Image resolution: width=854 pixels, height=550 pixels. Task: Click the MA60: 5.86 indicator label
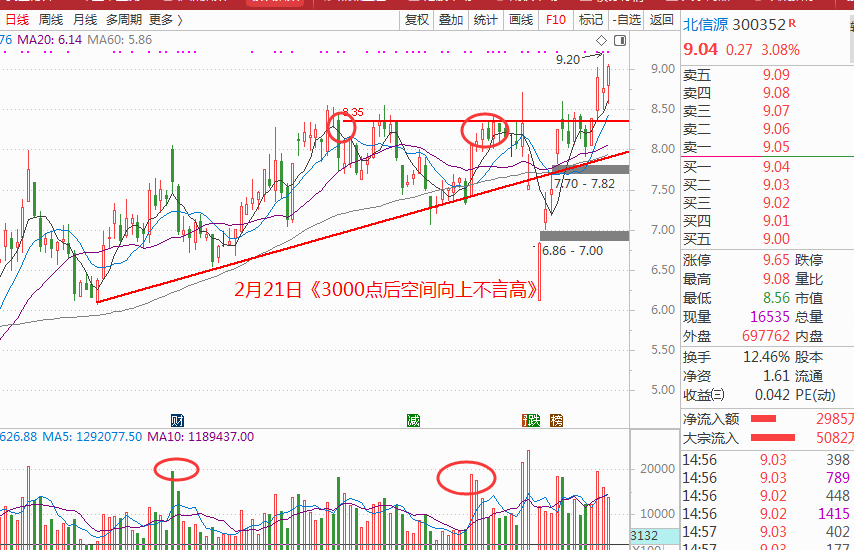pos(119,40)
